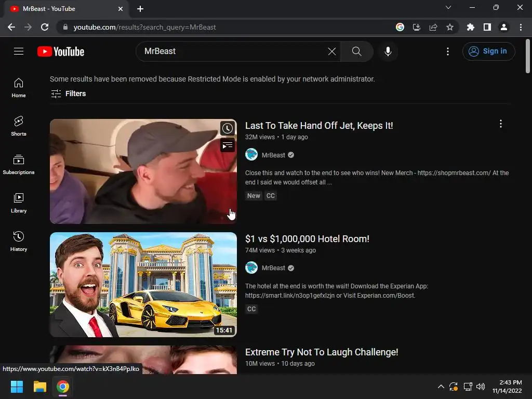Open History in the sidebar
The width and height of the screenshot is (532, 399).
coord(19,241)
